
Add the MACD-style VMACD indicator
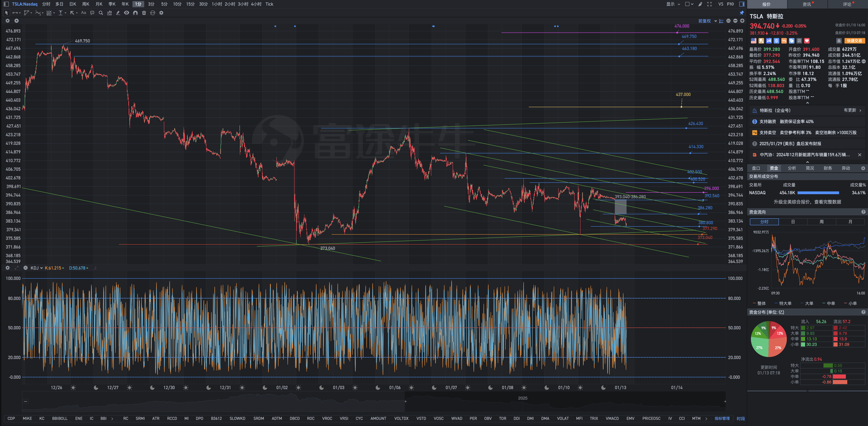pos(612,418)
